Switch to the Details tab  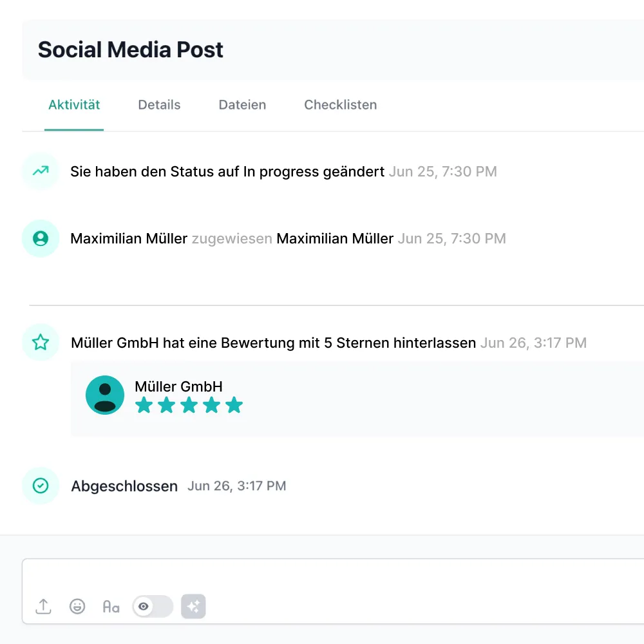point(159,104)
